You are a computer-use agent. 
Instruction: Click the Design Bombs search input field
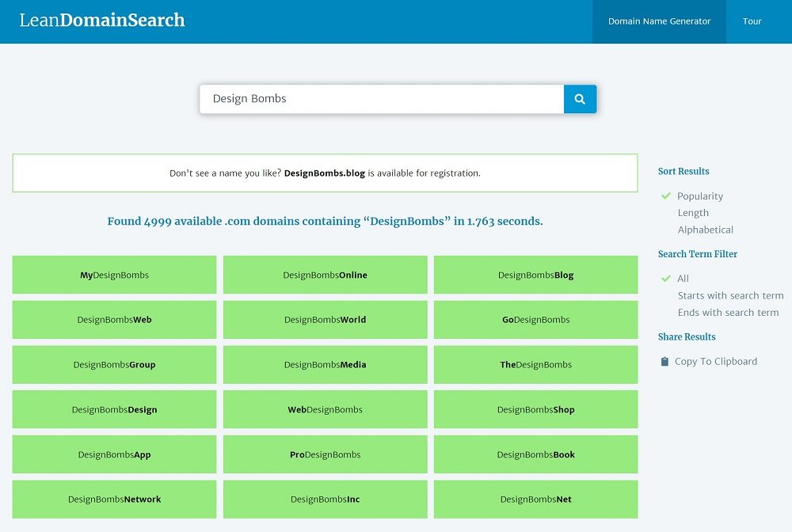pyautogui.click(x=381, y=99)
